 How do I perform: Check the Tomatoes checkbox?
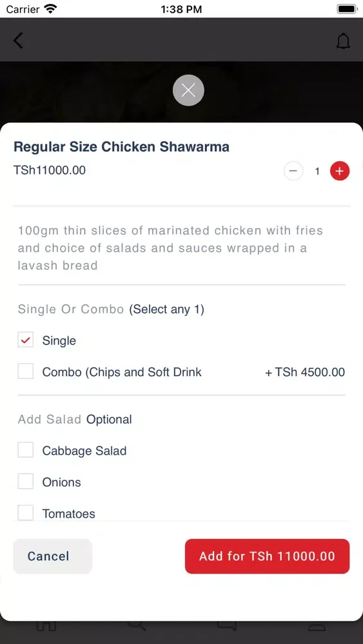click(26, 513)
